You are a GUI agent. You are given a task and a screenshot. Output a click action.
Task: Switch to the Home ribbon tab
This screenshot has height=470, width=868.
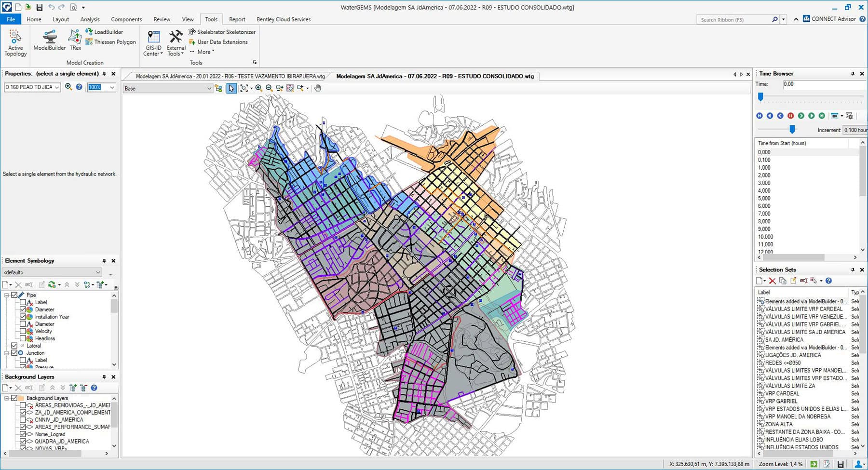(34, 19)
